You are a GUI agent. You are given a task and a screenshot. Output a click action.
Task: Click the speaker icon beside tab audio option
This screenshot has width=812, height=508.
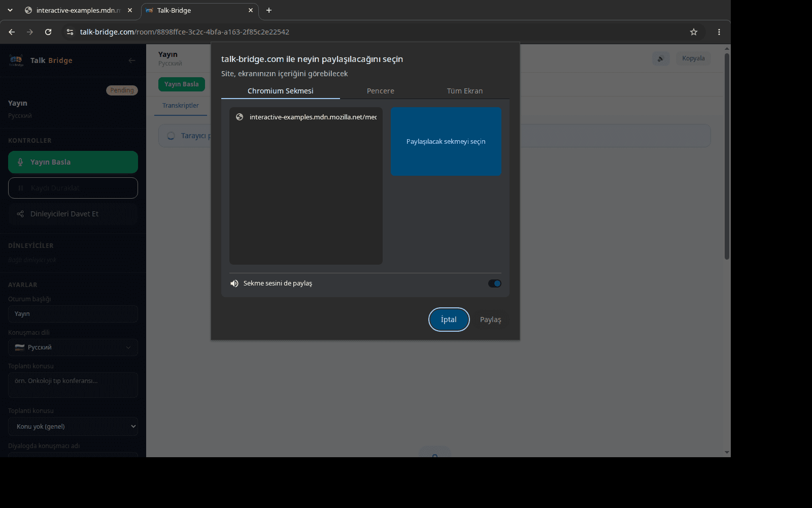pyautogui.click(x=234, y=283)
